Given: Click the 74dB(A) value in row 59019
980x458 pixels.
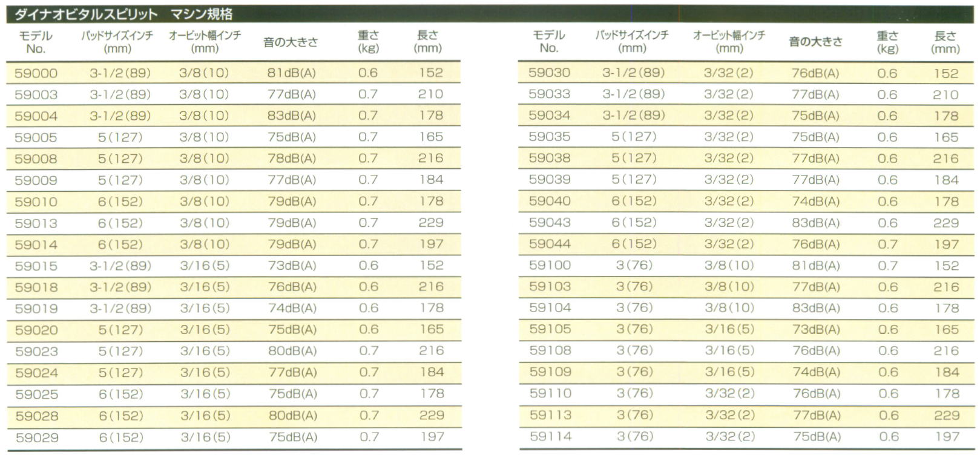Looking at the screenshot, I should point(292,309).
